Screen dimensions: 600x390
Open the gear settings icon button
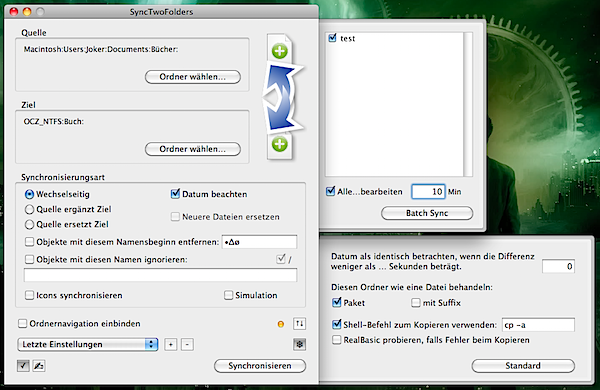(300, 344)
